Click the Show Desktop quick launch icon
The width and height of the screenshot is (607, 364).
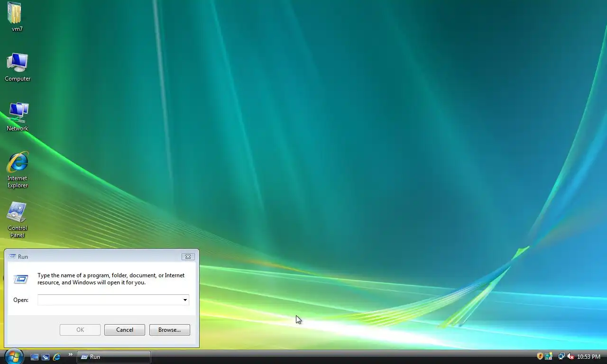click(x=35, y=357)
